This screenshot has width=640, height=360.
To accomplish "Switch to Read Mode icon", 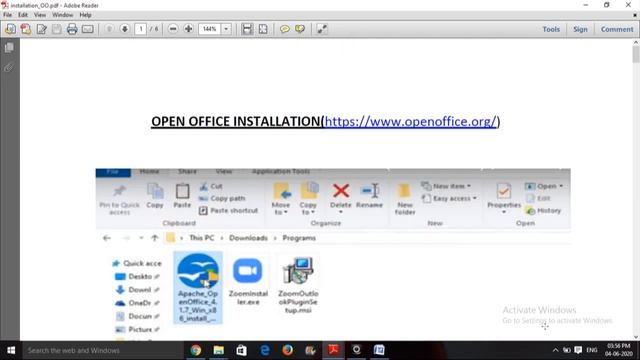I will pyautogui.click(x=322, y=29).
